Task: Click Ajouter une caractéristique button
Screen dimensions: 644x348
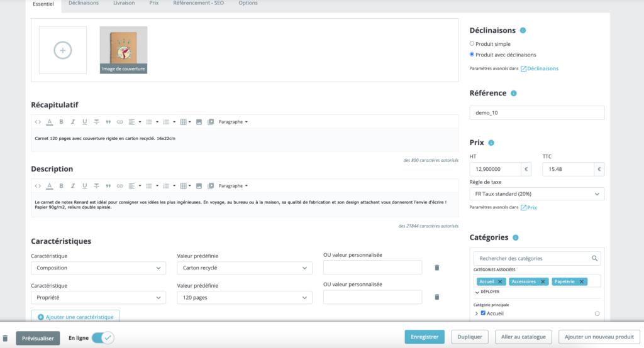Action: pyautogui.click(x=75, y=317)
